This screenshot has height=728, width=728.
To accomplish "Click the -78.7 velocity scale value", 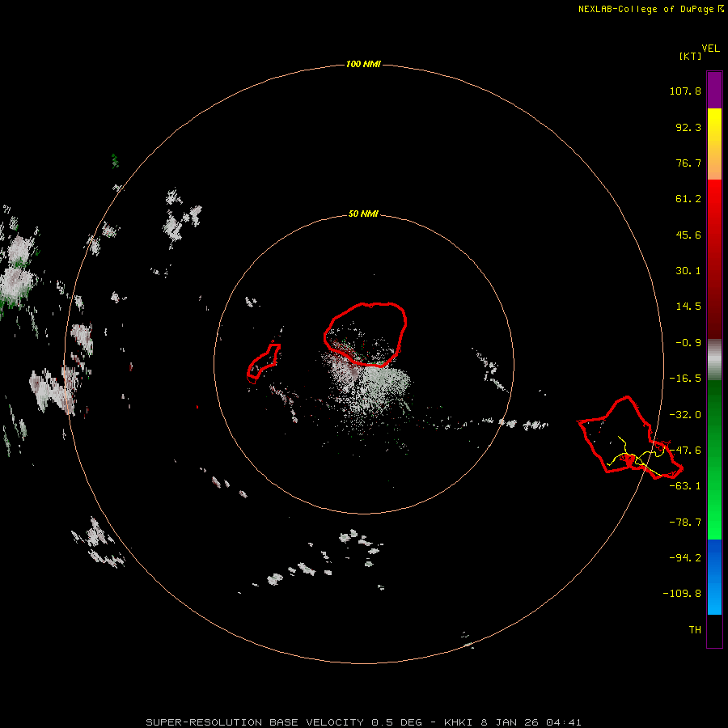I will click(685, 523).
